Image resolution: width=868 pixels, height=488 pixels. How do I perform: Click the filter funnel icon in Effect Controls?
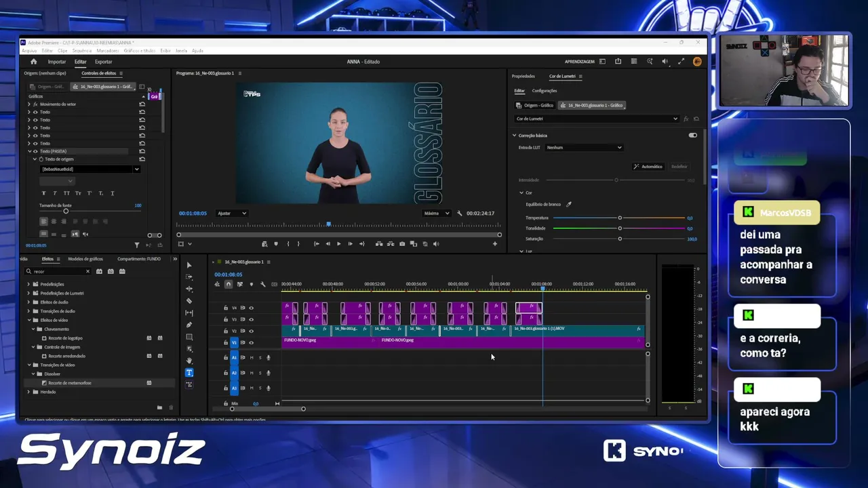pyautogui.click(x=136, y=245)
